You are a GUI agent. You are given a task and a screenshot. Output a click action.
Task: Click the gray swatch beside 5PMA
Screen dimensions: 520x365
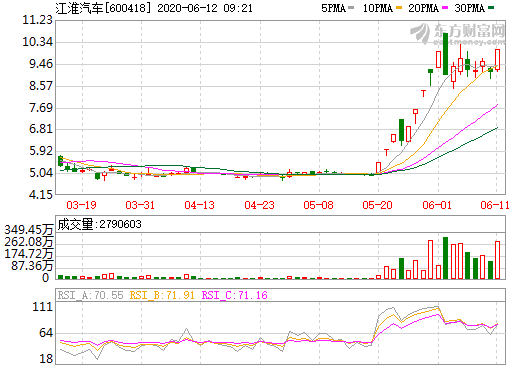pos(351,7)
